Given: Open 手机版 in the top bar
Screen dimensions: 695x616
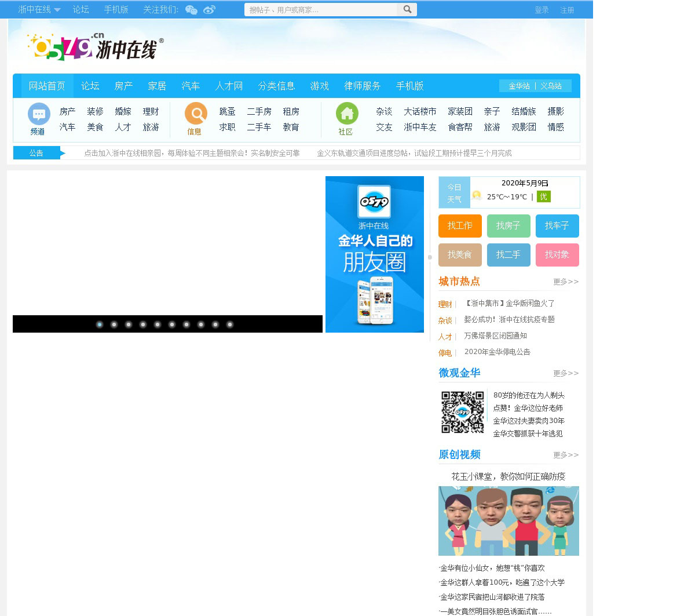Looking at the screenshot, I should click(x=116, y=9).
